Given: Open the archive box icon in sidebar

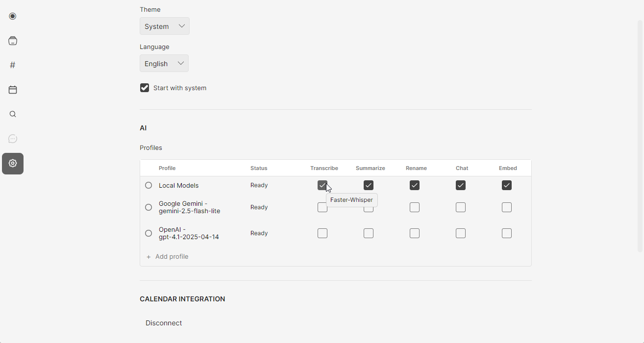Looking at the screenshot, I should pyautogui.click(x=13, y=41).
